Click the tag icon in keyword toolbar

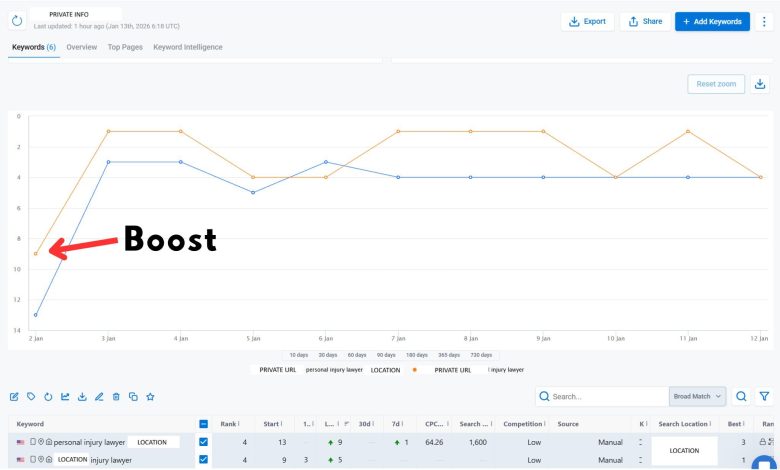31,397
